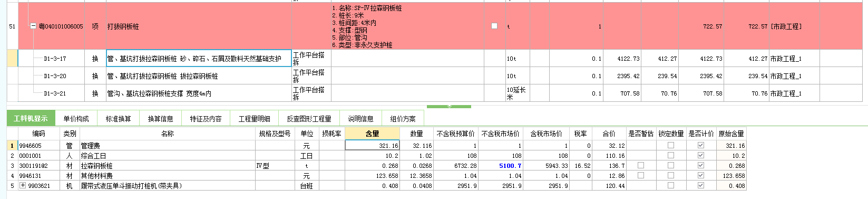
Task: Click the 原始含量 column header
Action: 732,134
